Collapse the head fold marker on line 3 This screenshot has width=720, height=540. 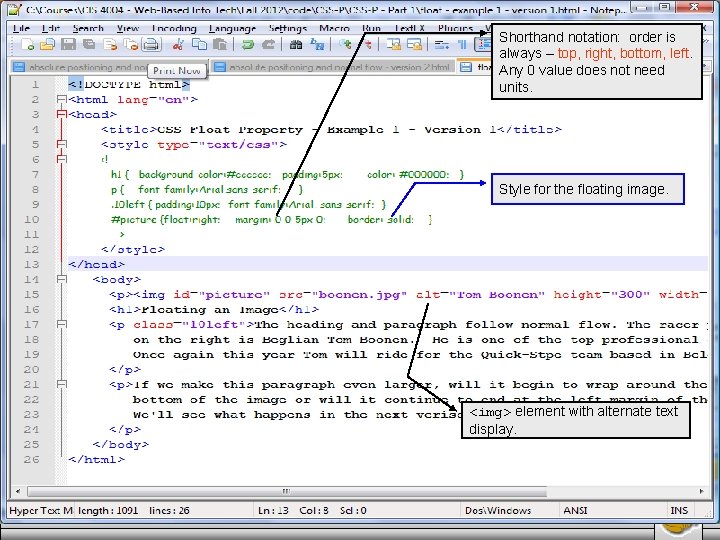(61, 115)
